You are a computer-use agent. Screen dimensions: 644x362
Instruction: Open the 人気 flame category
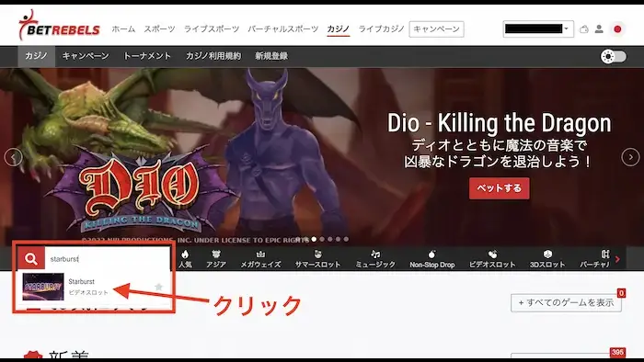click(x=185, y=259)
